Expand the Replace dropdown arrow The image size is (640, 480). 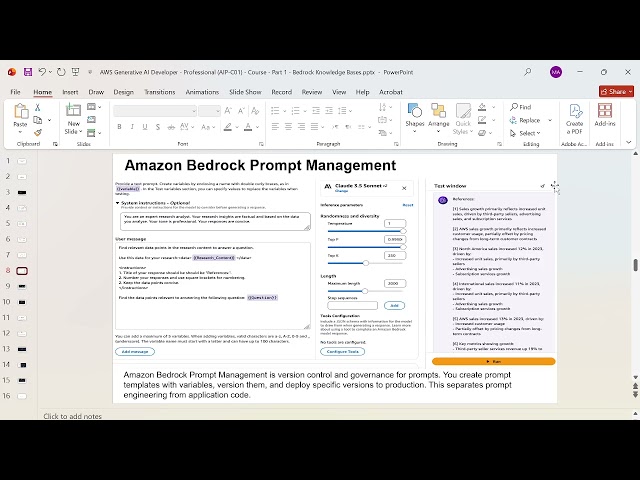pos(550,120)
